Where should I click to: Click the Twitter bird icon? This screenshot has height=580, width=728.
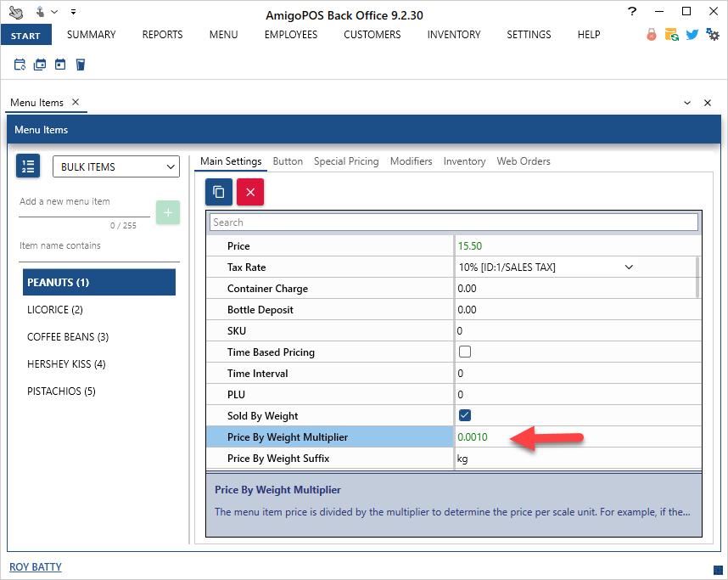(692, 35)
